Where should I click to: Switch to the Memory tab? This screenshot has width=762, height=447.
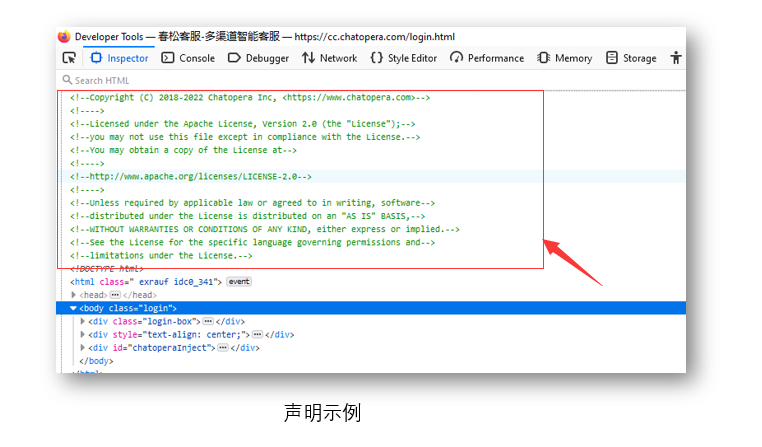pos(565,58)
